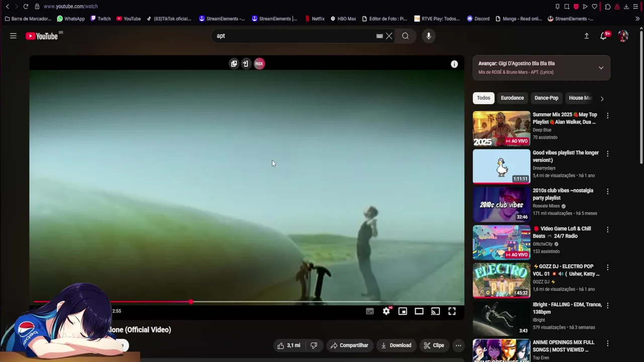This screenshot has height=362, width=644.
Task: Expand the Avançar mix queue panel
Action: (601, 68)
